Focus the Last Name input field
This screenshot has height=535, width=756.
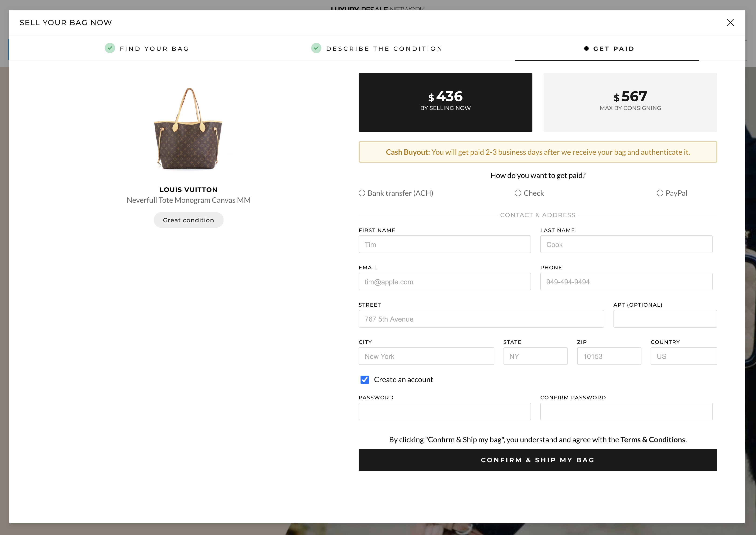point(626,244)
